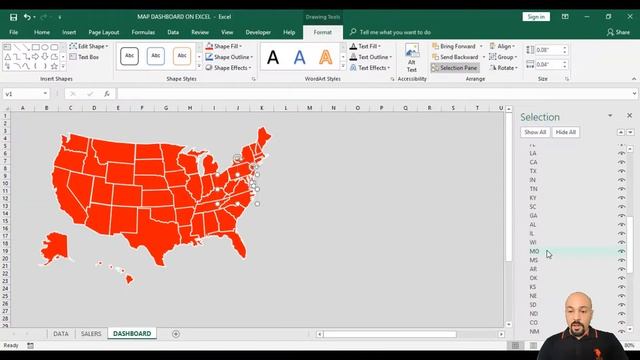Open the Shape Outline dropdown
Image resolution: width=640 pixels, height=360 pixels.
(229, 57)
